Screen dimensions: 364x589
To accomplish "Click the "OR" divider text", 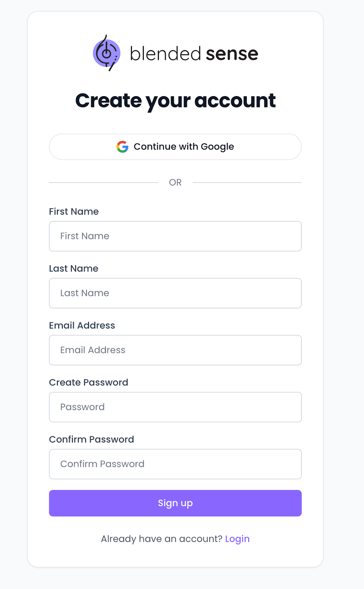I will coord(175,183).
